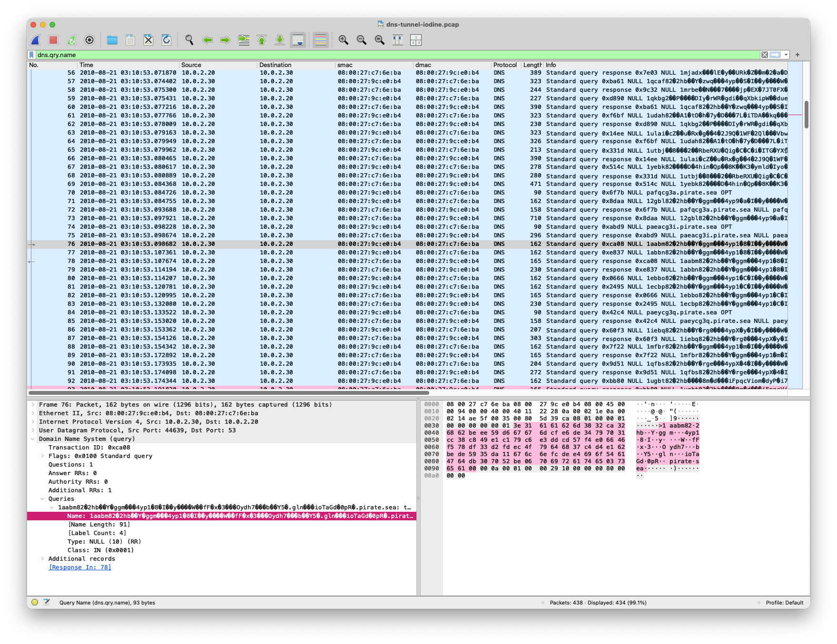Clear the dns.qry.name display filter
837x644 pixels.
764,55
